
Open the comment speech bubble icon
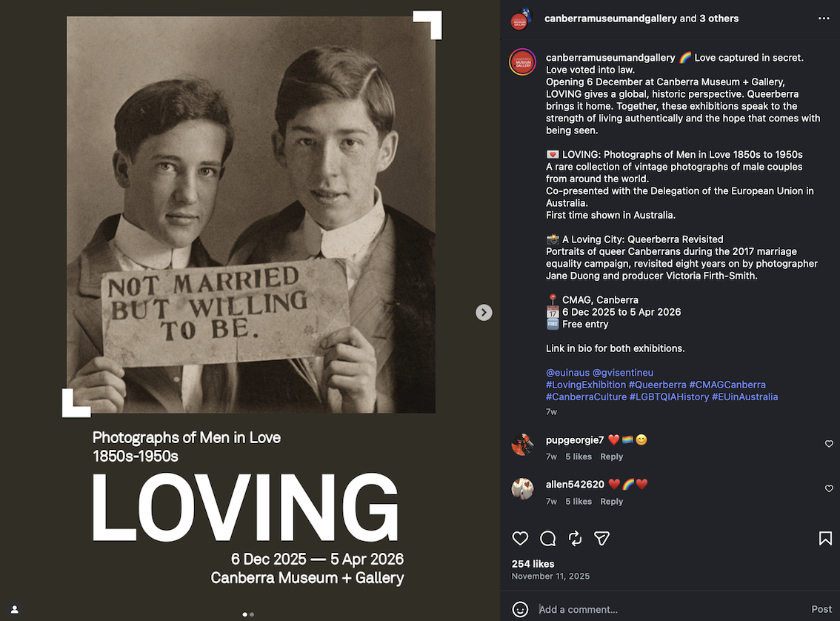(x=547, y=538)
